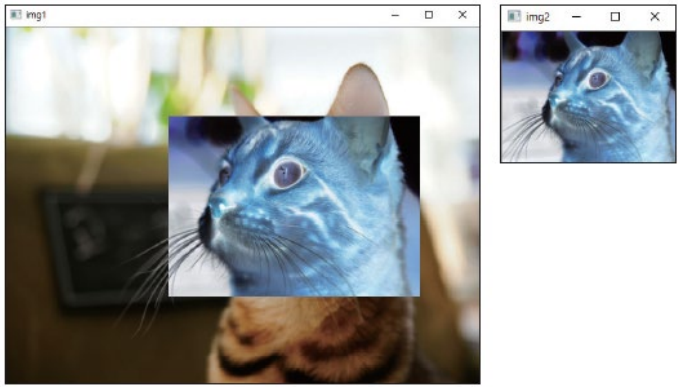Maximize the img1 window
Image resolution: width=685 pixels, height=390 pixels.
click(x=429, y=15)
